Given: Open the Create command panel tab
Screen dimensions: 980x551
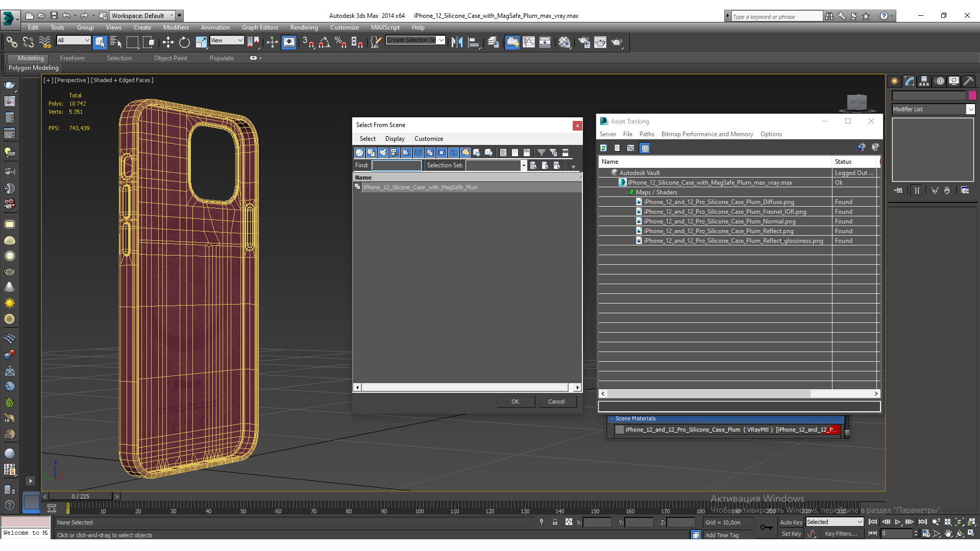Looking at the screenshot, I should click(894, 81).
